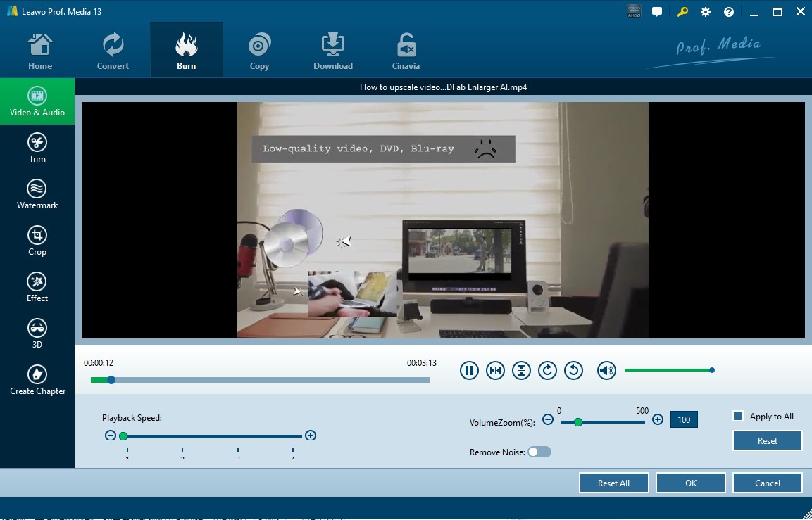812x520 pixels.
Task: Open the help question mark icon
Action: 729,12
